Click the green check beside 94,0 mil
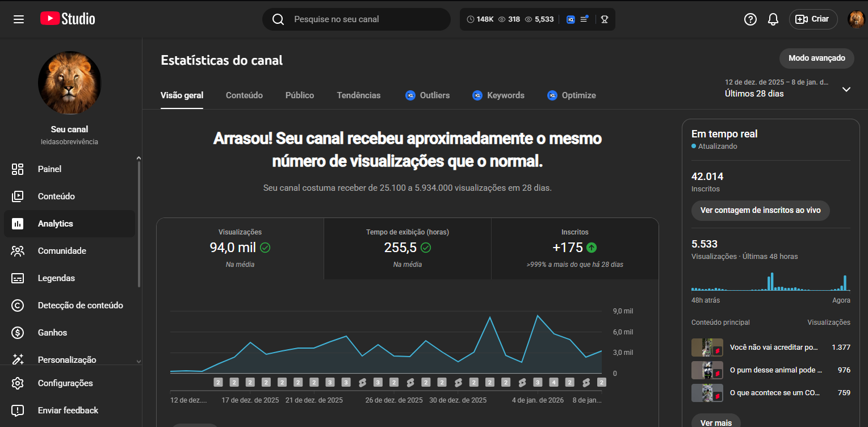This screenshot has height=427, width=868. (x=265, y=248)
